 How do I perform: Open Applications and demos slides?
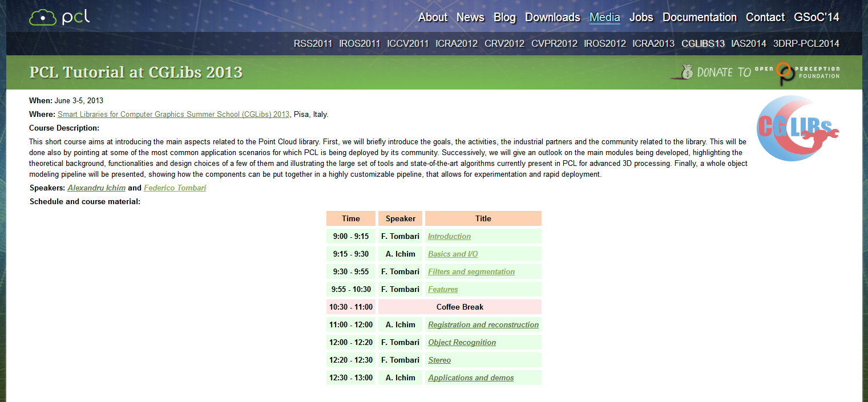pos(471,377)
